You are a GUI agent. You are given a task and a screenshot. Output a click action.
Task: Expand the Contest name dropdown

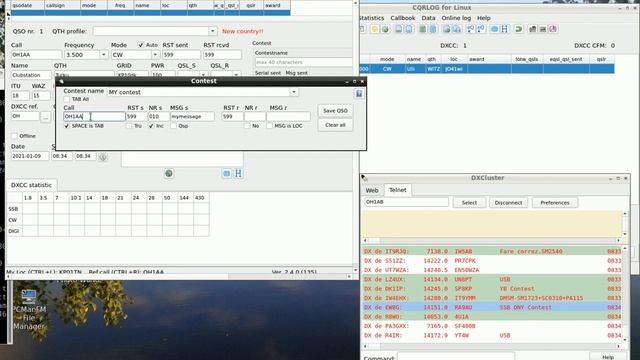point(293,92)
